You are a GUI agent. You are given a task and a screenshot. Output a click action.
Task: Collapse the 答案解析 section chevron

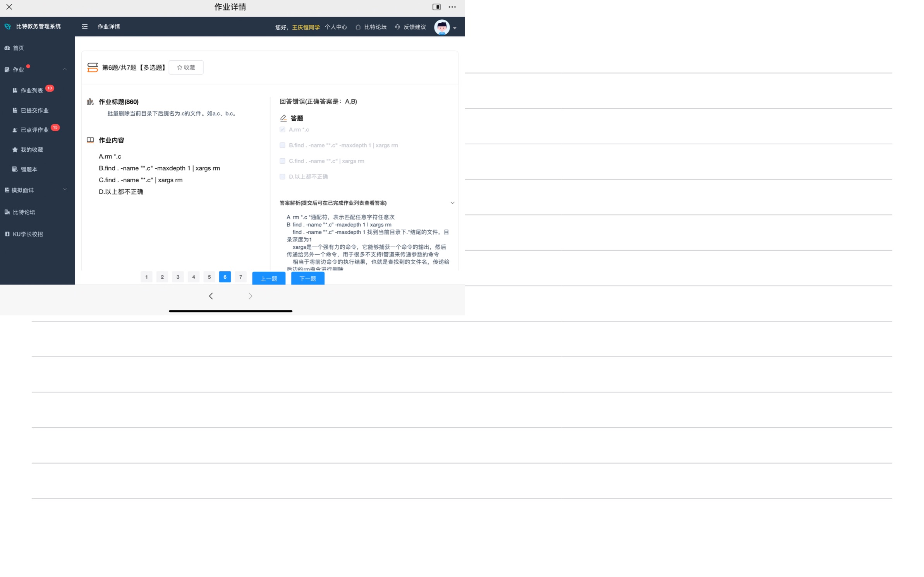point(452,203)
